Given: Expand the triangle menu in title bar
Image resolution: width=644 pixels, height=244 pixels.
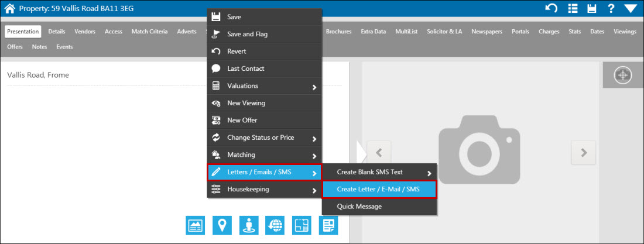Looking at the screenshot, I should 629,9.
